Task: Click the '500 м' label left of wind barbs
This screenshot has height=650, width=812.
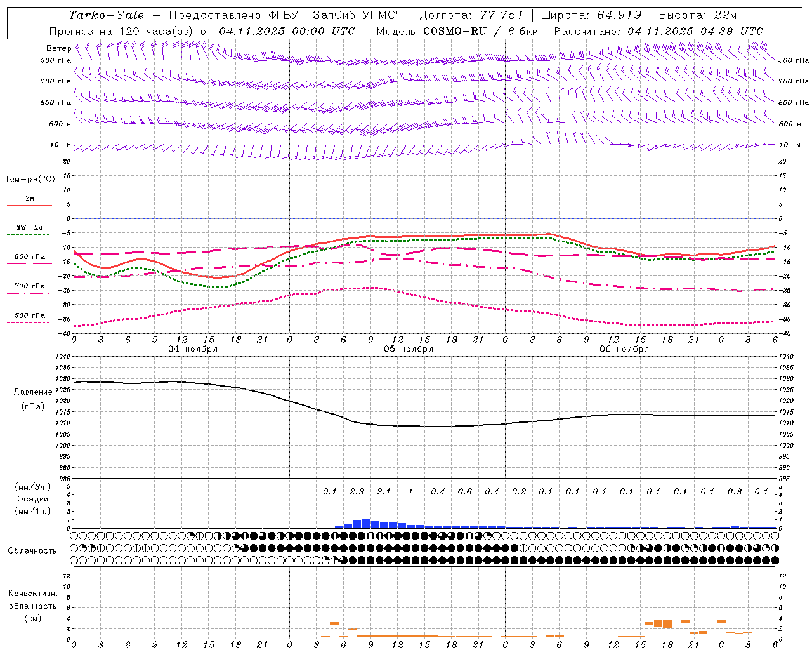Action: point(60,124)
